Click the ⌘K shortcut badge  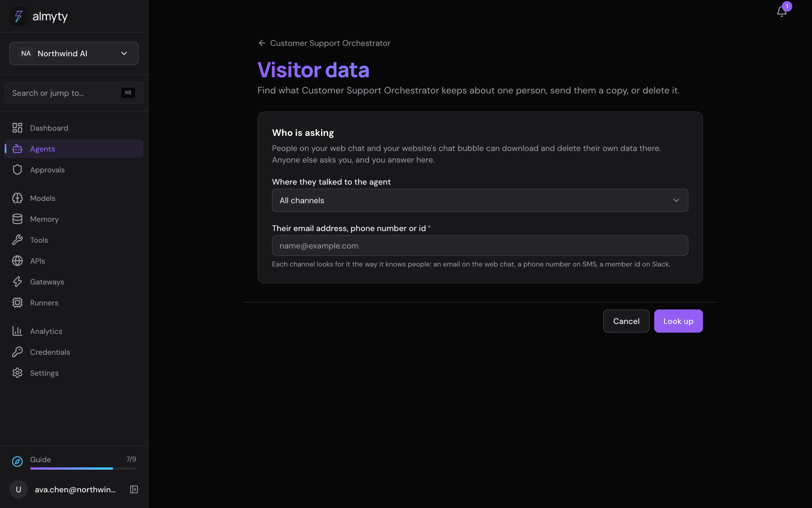(128, 93)
